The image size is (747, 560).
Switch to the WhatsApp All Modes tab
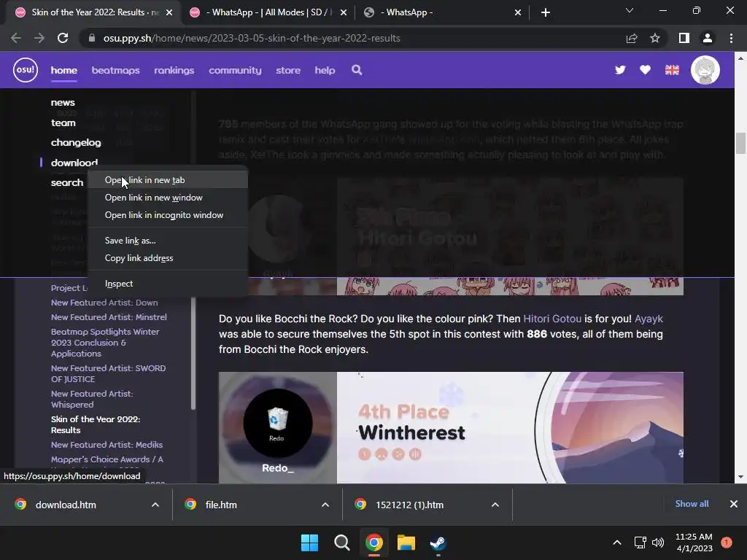[268, 12]
